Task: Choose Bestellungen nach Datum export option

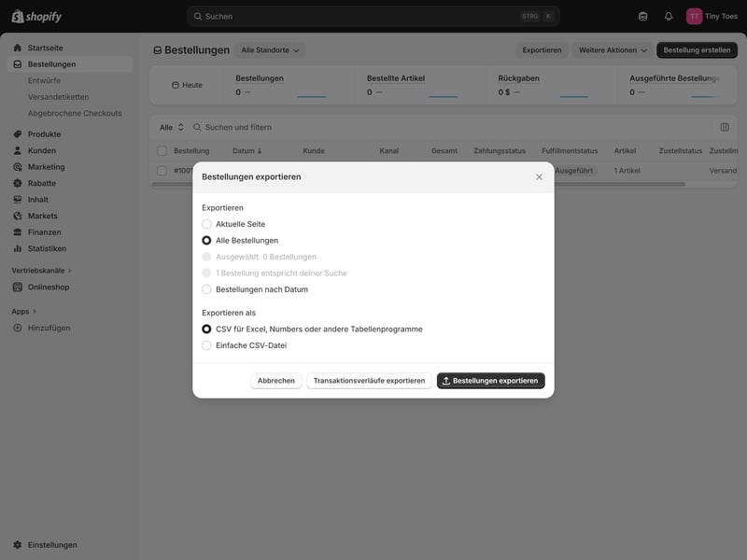Action: [x=207, y=289]
